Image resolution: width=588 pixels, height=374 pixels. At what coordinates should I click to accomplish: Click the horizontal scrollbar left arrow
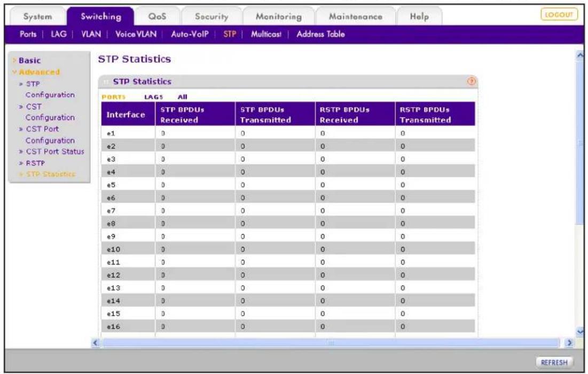click(96, 343)
